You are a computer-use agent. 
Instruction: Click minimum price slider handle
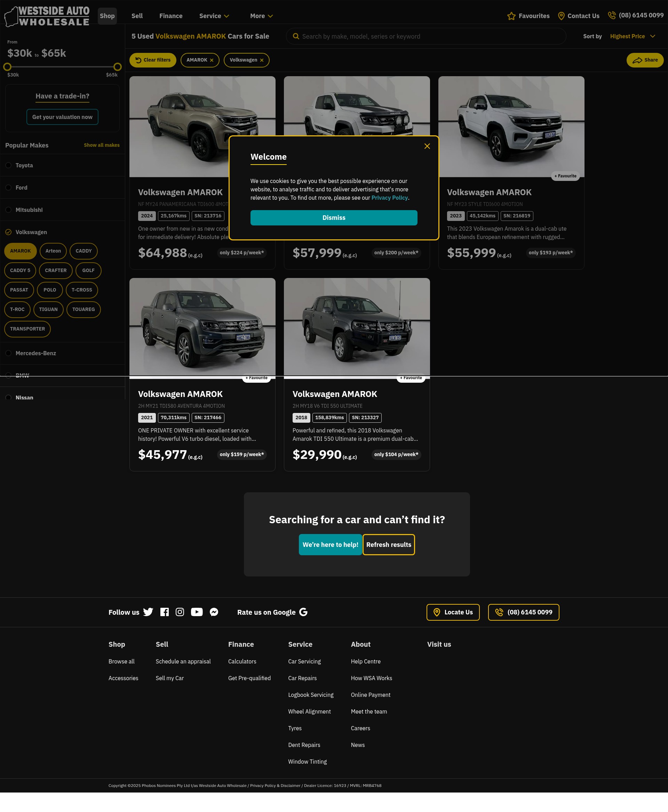(x=7, y=66)
